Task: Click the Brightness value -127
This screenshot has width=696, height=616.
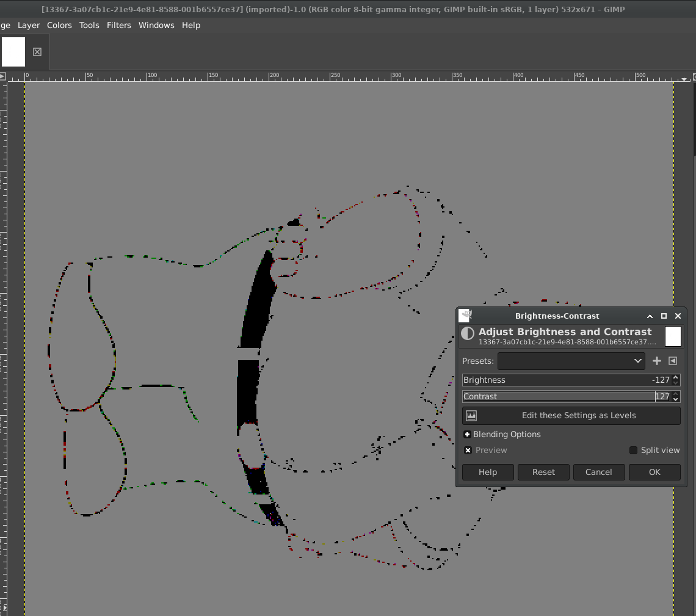Action: (x=661, y=380)
